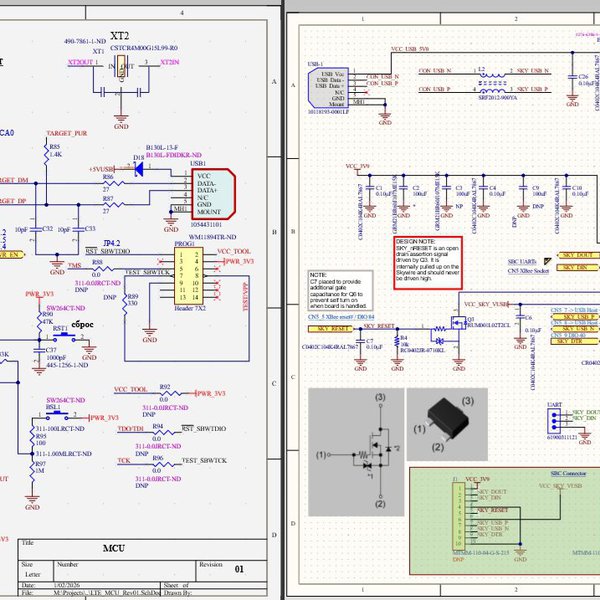This screenshot has height=600, width=600.
Task: Open the CN5 XBee Socket link
Action: tap(528, 271)
